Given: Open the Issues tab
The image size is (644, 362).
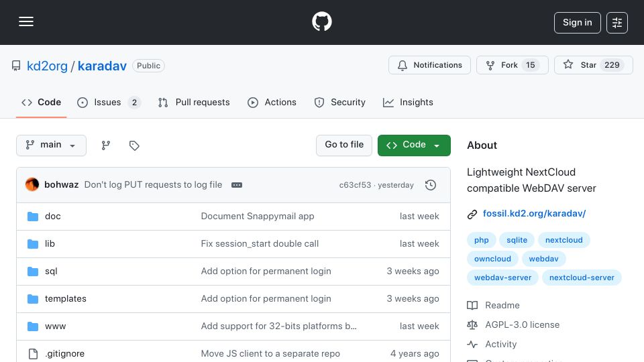Looking at the screenshot, I should point(109,102).
